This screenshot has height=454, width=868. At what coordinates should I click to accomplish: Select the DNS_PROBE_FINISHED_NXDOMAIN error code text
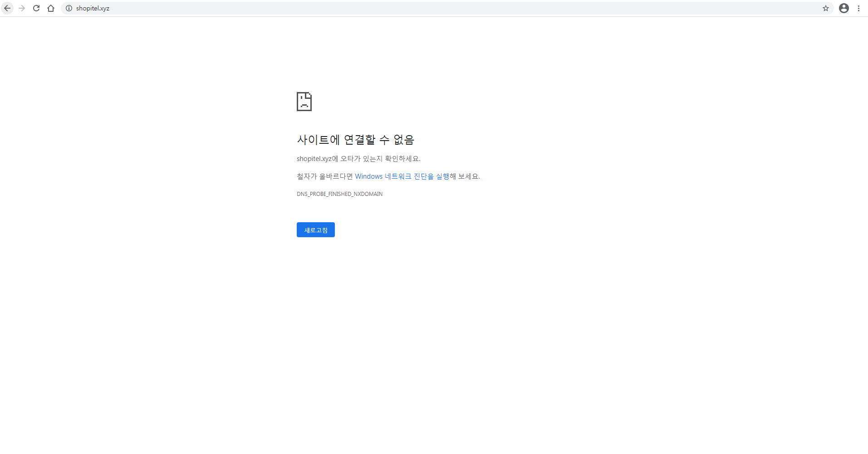click(x=340, y=194)
